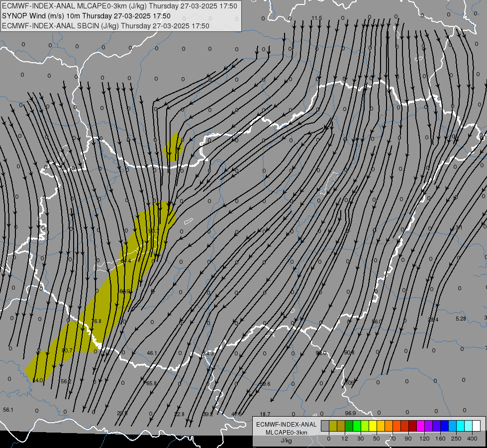The width and height of the screenshot is (487, 448).
Task: Click the purple legend swatch beside magenta
Action: pyautogui.click(x=429, y=426)
